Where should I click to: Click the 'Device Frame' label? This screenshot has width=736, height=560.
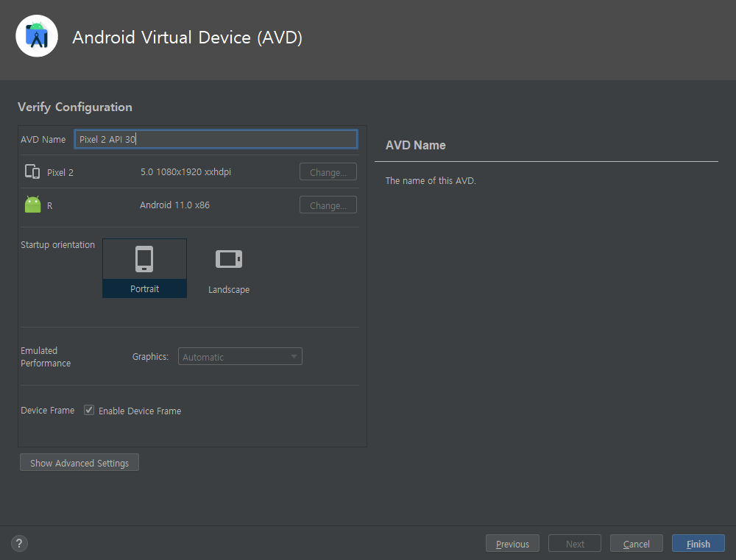tap(47, 411)
